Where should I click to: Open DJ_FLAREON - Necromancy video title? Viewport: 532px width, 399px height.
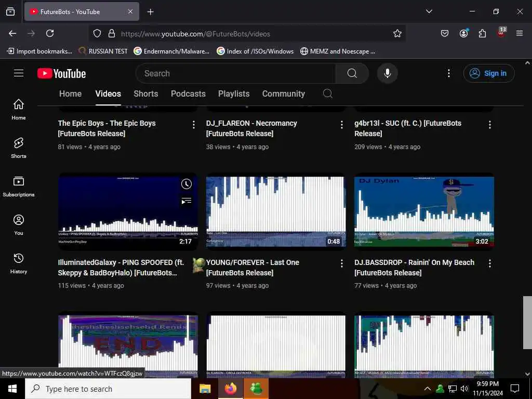coord(251,128)
